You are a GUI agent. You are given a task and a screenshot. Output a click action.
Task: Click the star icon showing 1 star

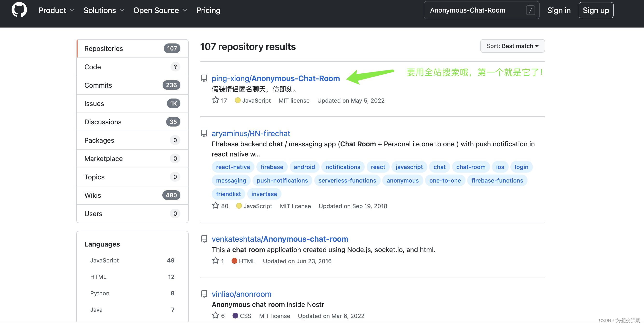point(215,261)
